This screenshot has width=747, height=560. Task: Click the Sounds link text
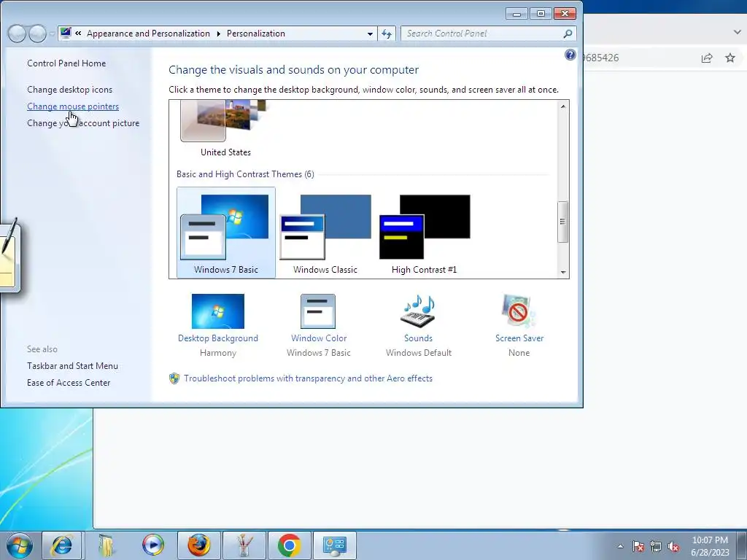(418, 338)
